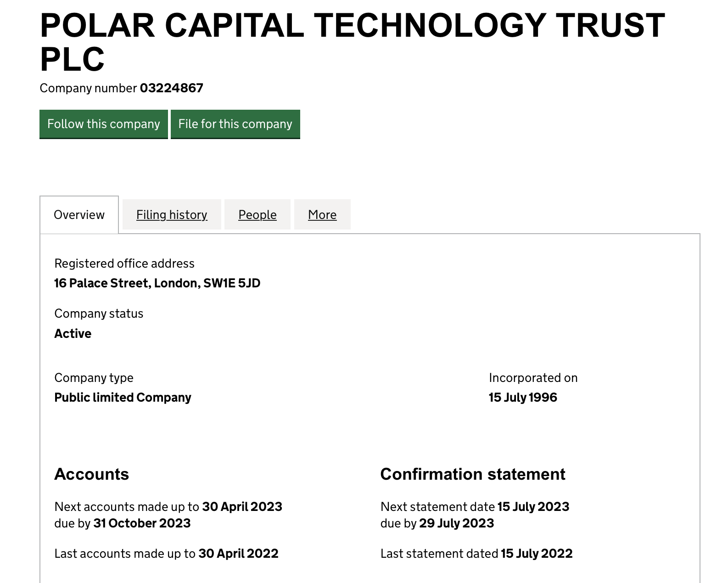Click the Registered office address label
The image size is (728, 583).
point(124,263)
